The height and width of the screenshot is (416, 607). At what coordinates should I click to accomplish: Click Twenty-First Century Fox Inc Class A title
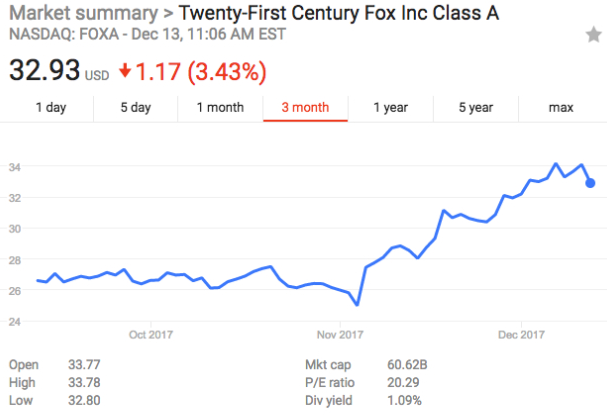click(x=338, y=14)
